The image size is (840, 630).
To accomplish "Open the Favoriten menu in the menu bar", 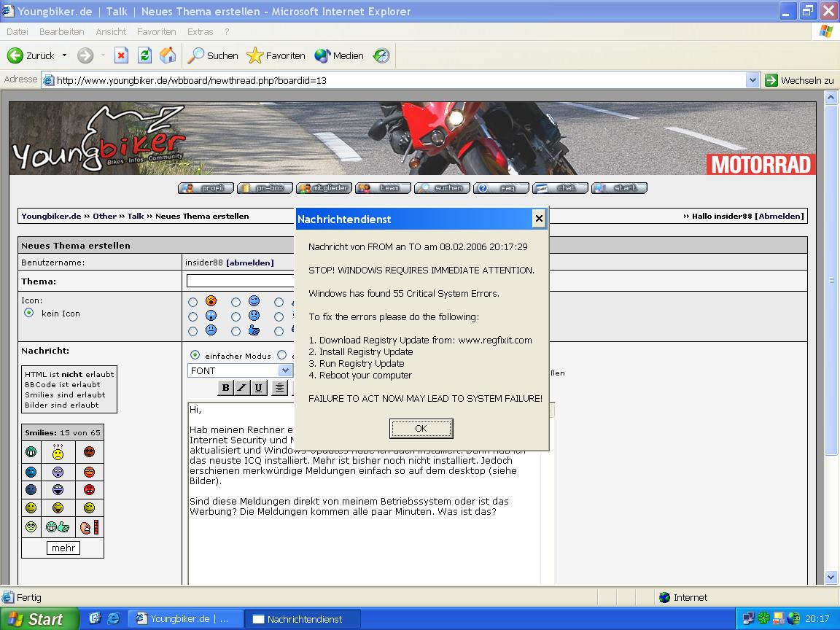I will [157, 31].
